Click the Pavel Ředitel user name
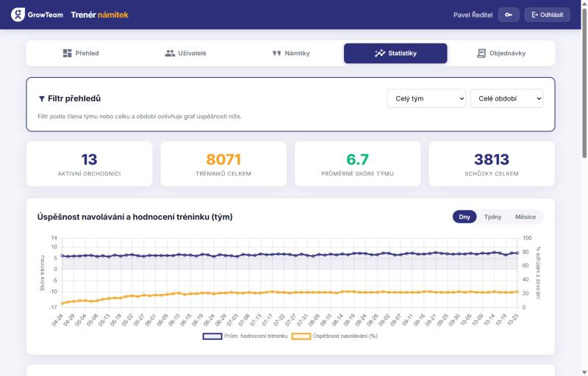The width and height of the screenshot is (588, 376). (473, 15)
